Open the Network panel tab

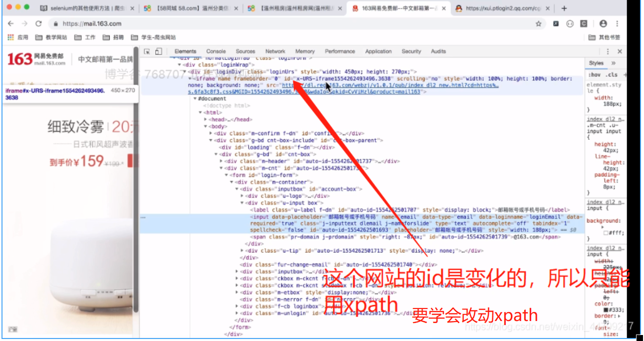275,51
